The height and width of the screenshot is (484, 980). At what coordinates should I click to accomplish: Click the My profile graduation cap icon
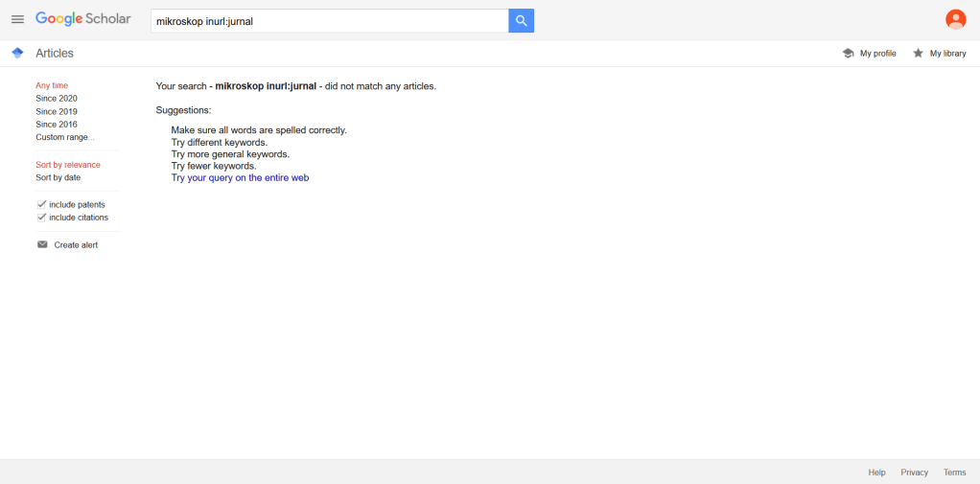pyautogui.click(x=848, y=54)
